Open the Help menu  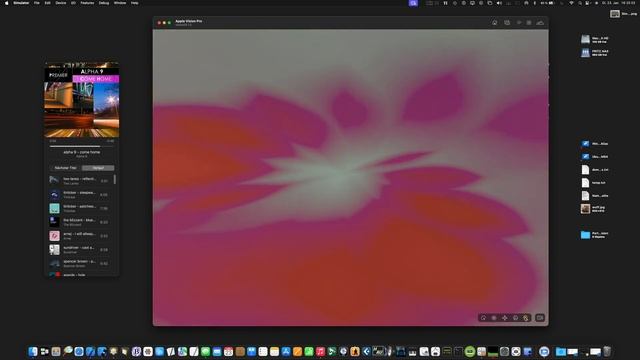click(134, 3)
